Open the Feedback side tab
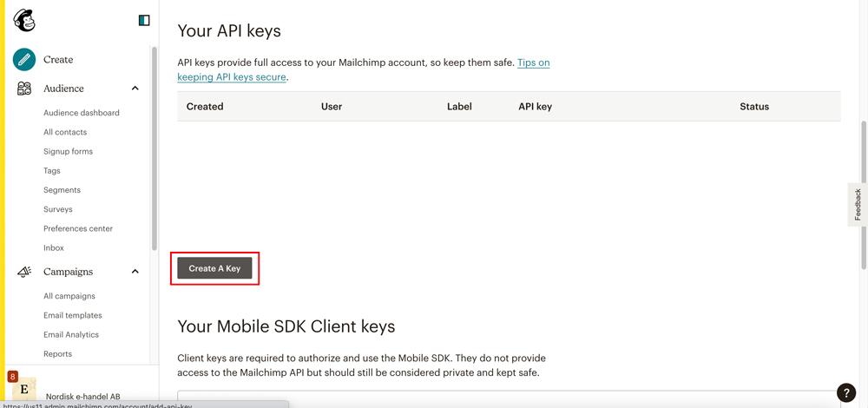The height and width of the screenshot is (408, 868). point(858,204)
